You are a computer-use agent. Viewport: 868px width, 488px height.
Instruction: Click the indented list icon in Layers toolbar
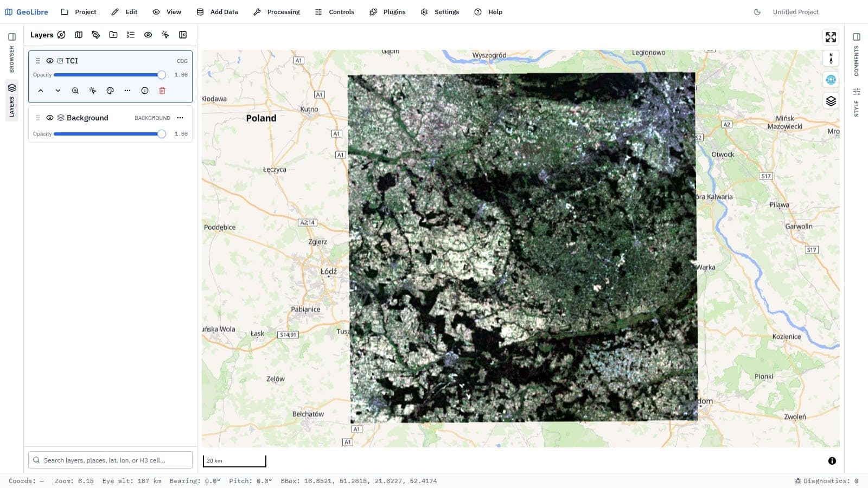pos(131,35)
